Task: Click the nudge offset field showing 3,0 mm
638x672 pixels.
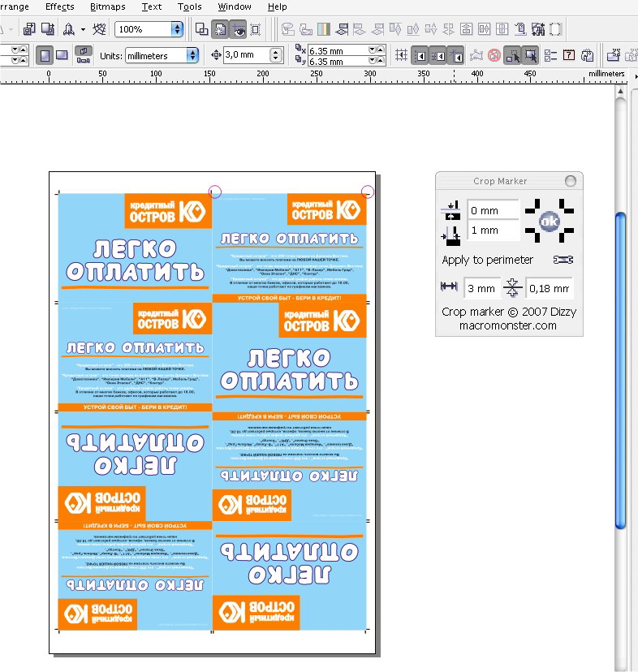Action: tap(247, 55)
